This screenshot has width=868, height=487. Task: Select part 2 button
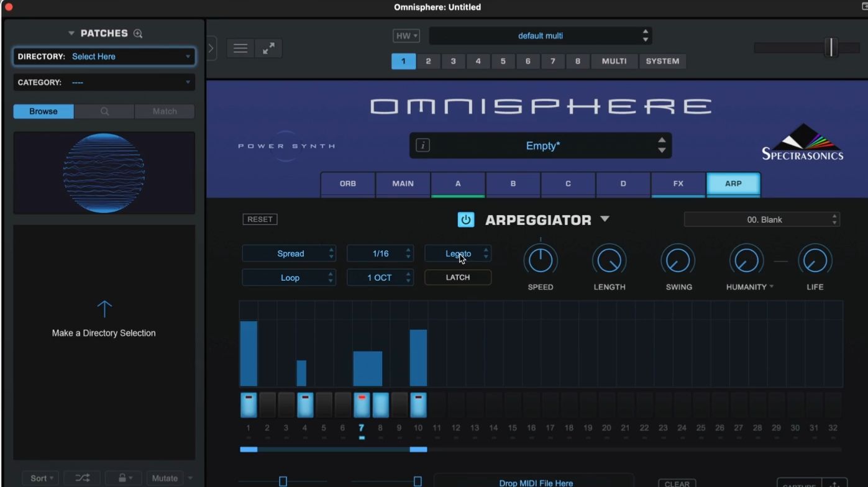click(428, 61)
